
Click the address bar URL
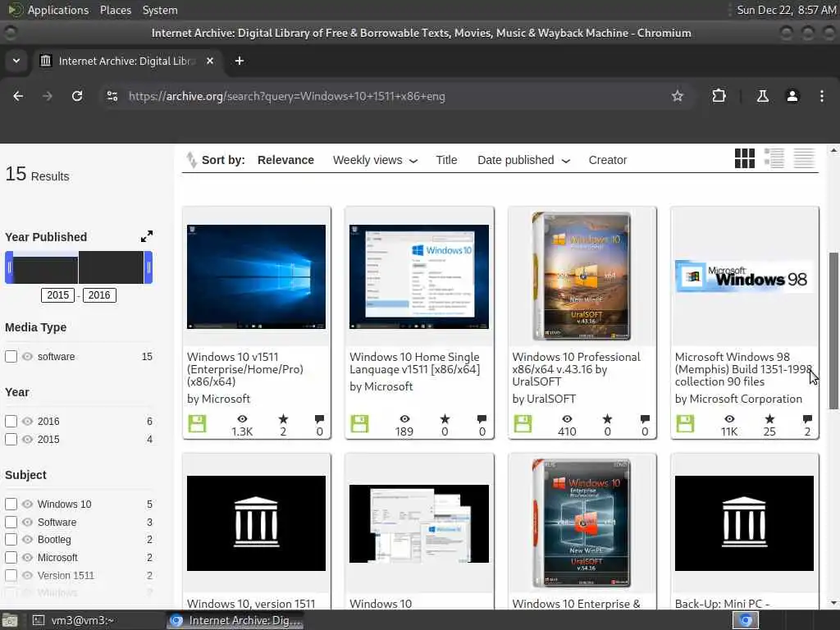(287, 97)
